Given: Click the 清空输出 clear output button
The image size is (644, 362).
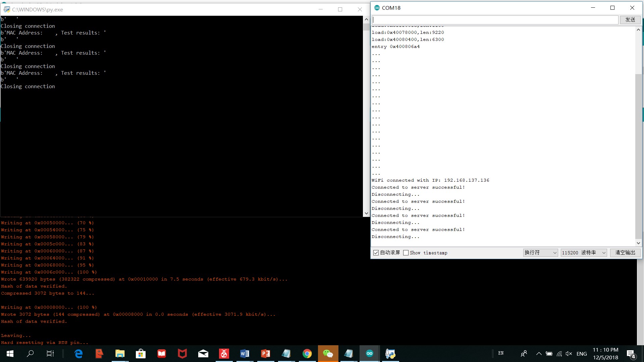Looking at the screenshot, I should (625, 253).
